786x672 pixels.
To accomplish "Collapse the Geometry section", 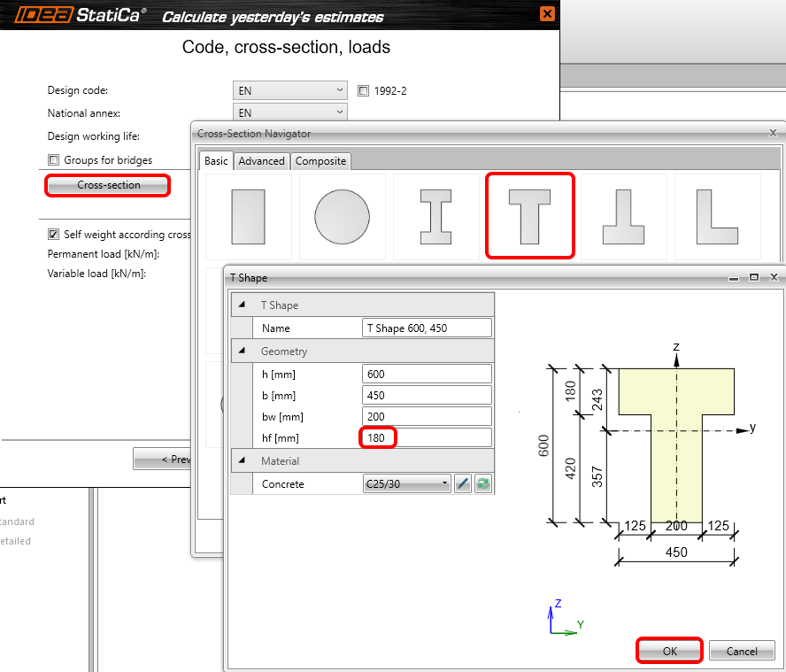I will [243, 351].
